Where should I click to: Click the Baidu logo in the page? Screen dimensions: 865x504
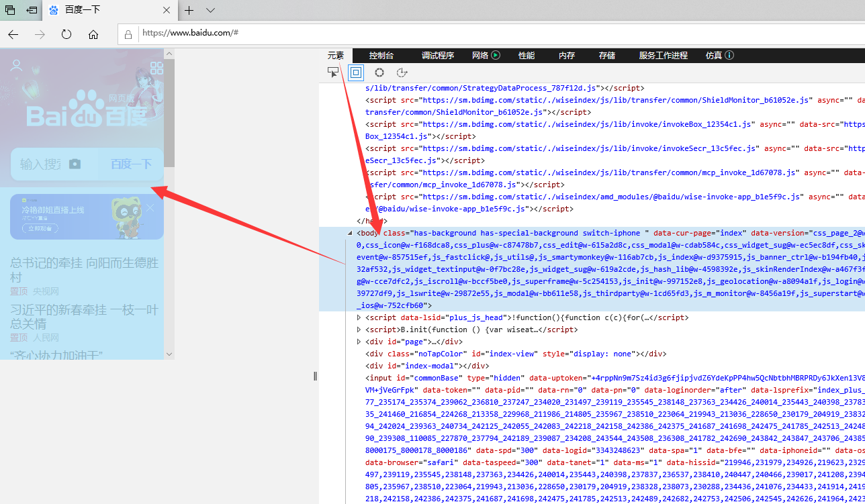pyautogui.click(x=87, y=109)
